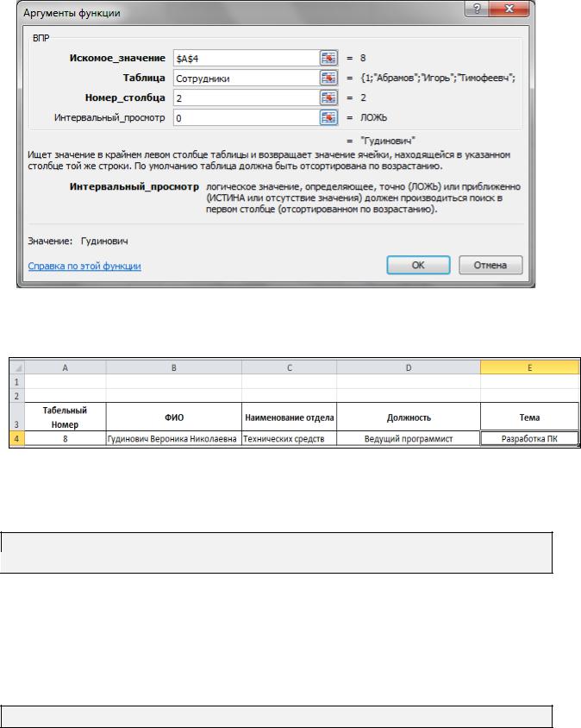Click the "Гудинович" formula result text
Viewport: 581px width, 728px height.
(x=388, y=141)
